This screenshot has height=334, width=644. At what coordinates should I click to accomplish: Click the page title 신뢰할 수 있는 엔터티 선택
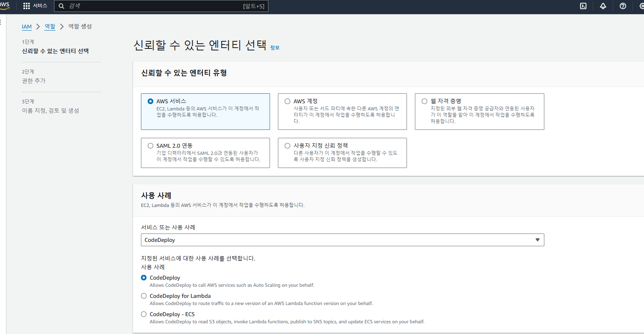pos(200,45)
